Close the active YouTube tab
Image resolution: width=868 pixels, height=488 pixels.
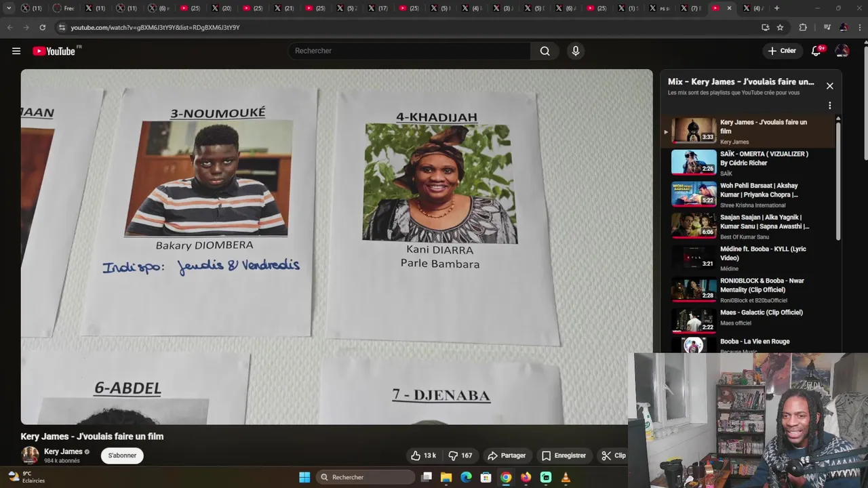[x=729, y=8]
